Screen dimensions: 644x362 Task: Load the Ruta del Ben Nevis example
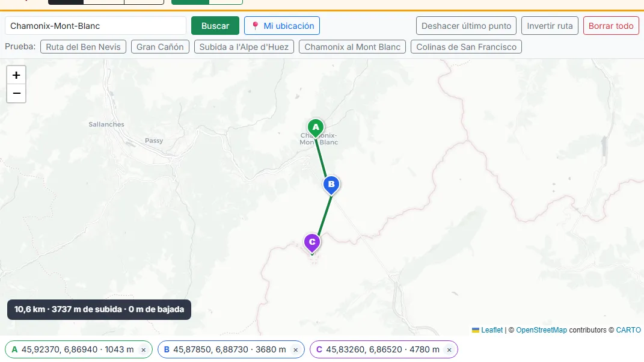pos(84,47)
